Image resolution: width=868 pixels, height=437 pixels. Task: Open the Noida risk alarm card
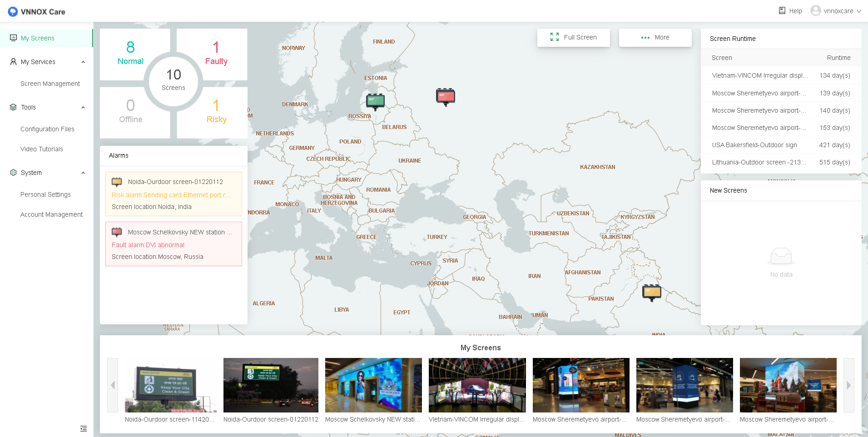click(174, 194)
